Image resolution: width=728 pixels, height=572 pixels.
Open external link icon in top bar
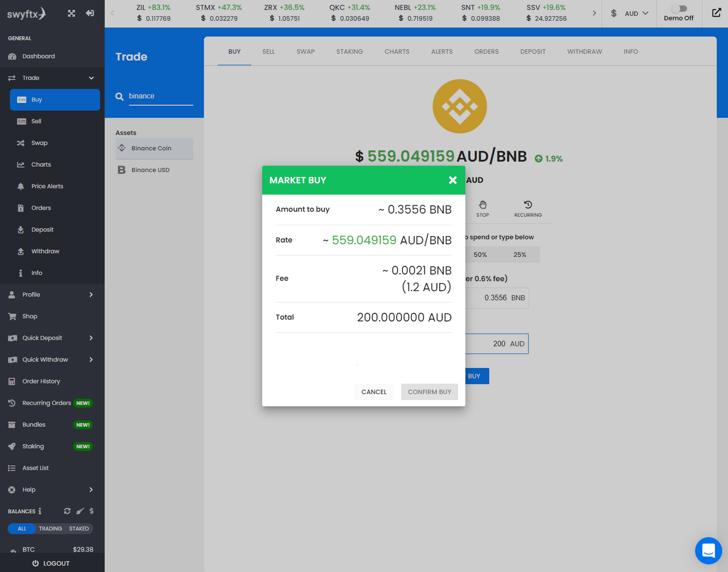[x=716, y=13]
